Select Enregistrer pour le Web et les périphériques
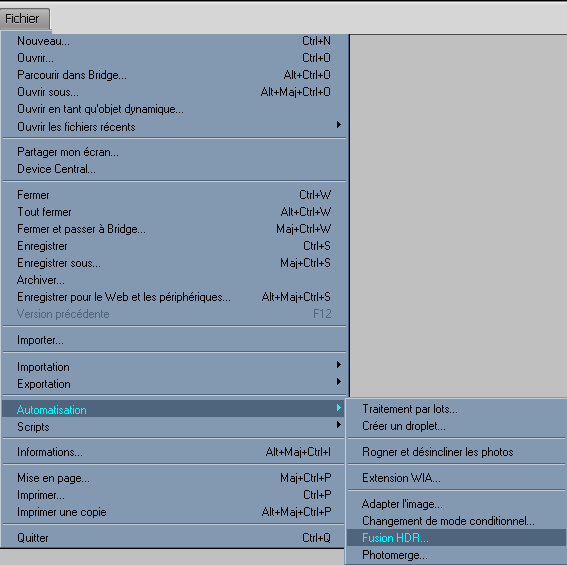 [174, 297]
